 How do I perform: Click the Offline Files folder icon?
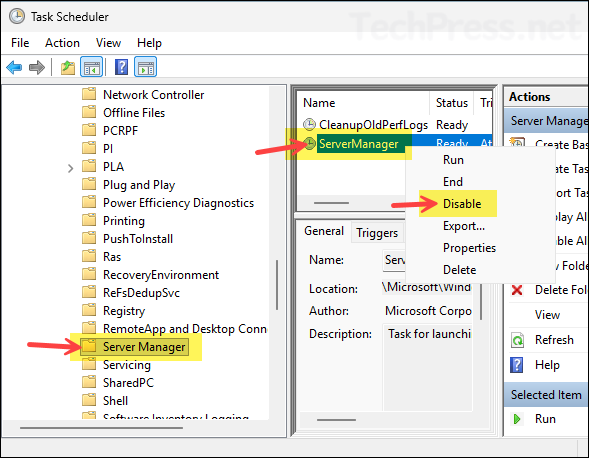[89, 112]
